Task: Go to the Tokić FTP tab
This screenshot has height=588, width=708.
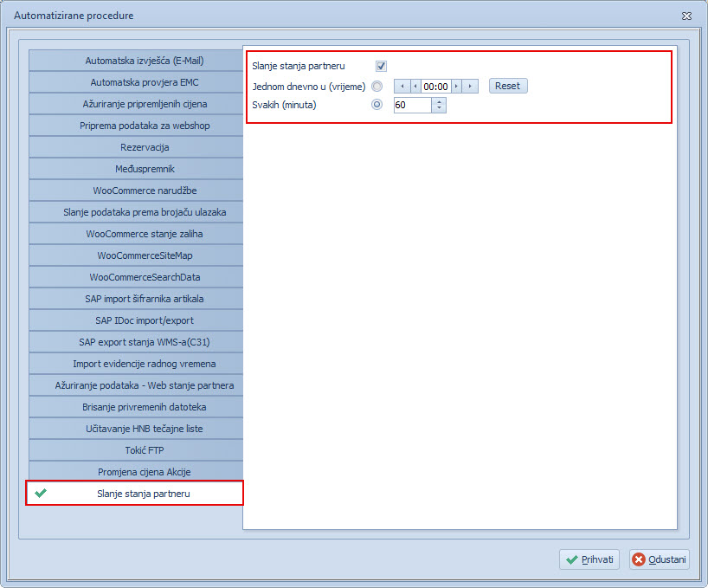Action: (x=137, y=450)
